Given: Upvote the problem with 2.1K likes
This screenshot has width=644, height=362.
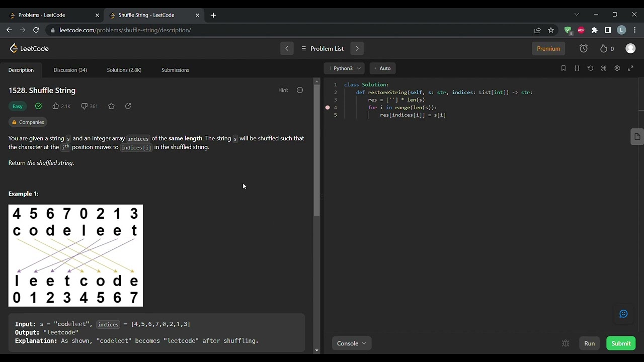Looking at the screenshot, I should (x=61, y=106).
